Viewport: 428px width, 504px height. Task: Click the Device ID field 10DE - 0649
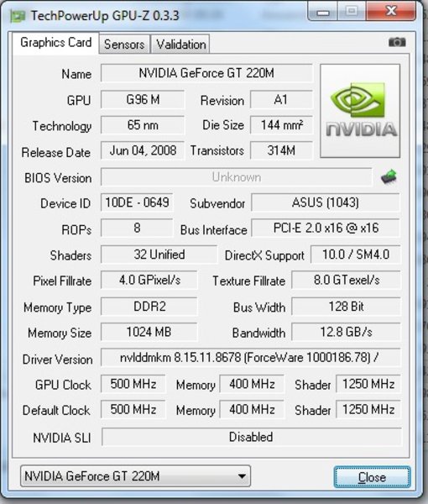(137, 202)
